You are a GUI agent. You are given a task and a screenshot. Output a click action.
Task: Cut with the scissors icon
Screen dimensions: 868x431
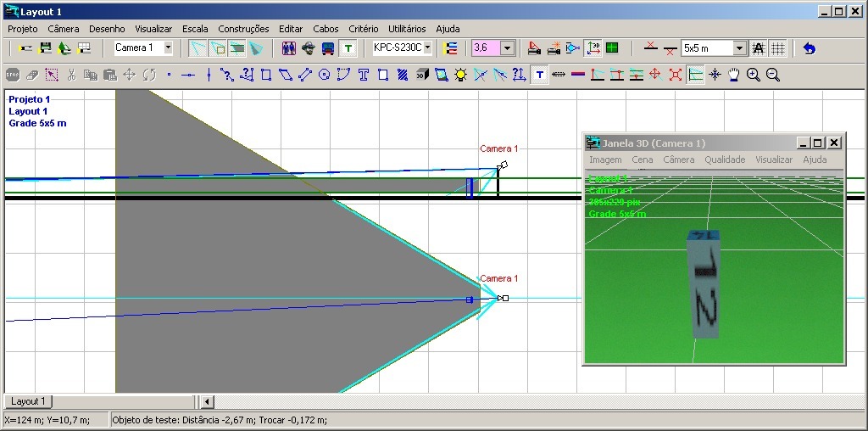point(71,75)
